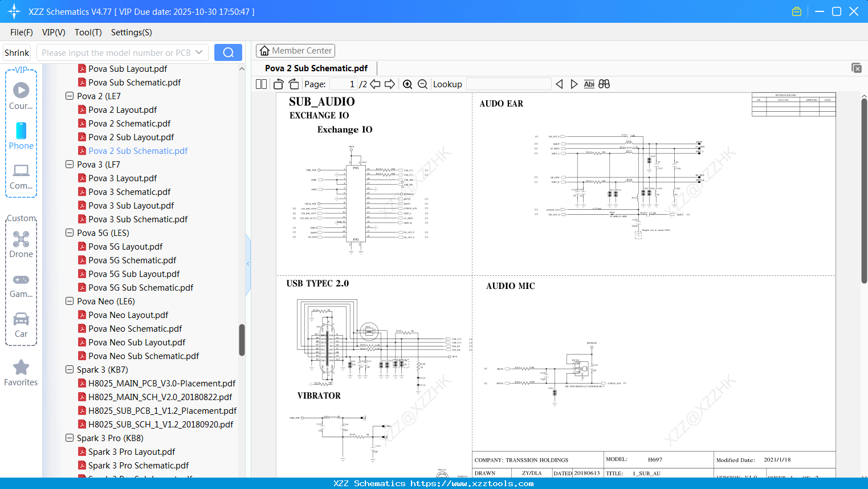
Task: Switch to the Pova 2 Sub Schematic.pdf tab
Action: (316, 68)
